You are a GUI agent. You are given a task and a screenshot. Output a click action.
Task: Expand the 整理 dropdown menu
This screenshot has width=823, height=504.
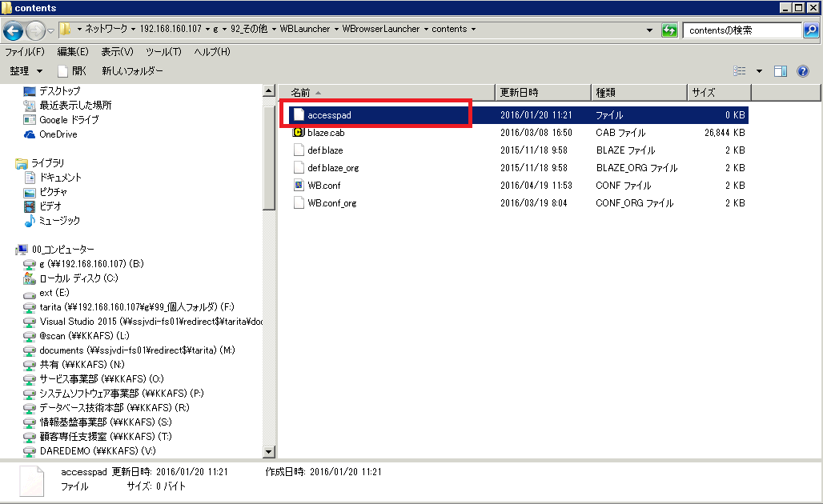point(26,71)
